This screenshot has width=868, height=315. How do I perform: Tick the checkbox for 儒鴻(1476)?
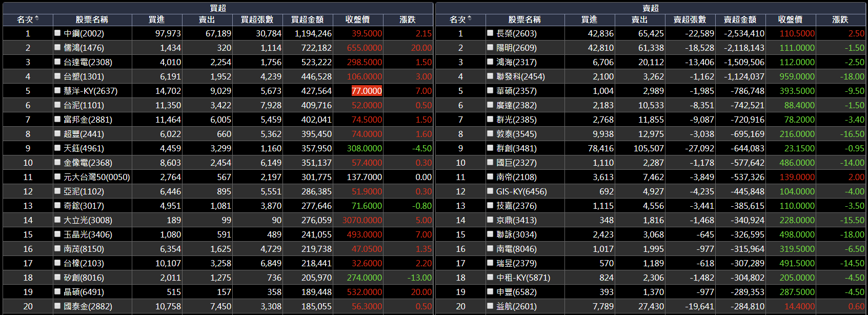57,47
